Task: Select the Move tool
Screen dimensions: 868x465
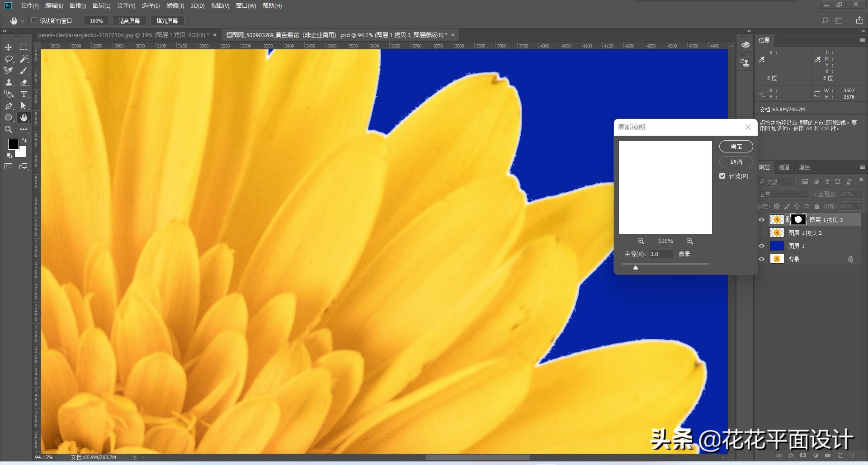Action: (9, 47)
